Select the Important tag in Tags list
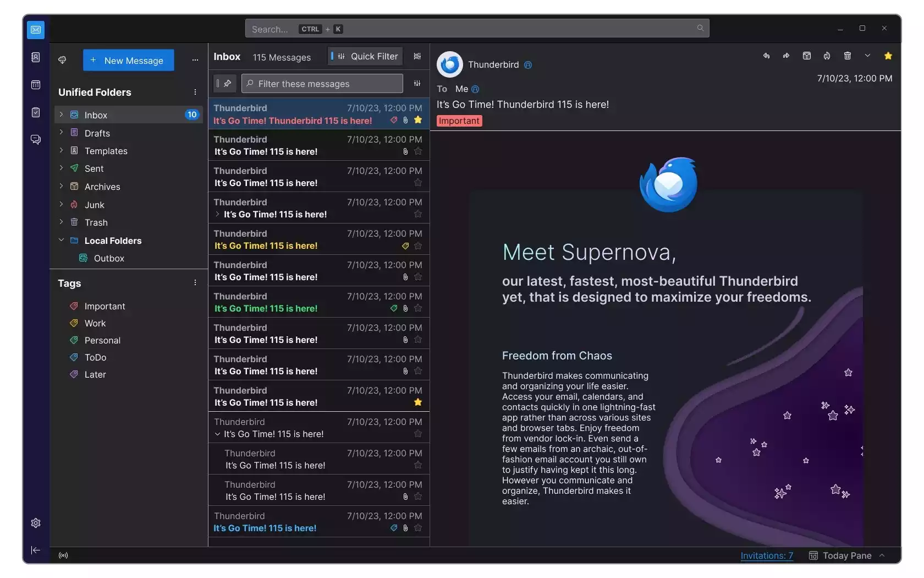Screen dimensions: 924x578 pyautogui.click(x=105, y=306)
